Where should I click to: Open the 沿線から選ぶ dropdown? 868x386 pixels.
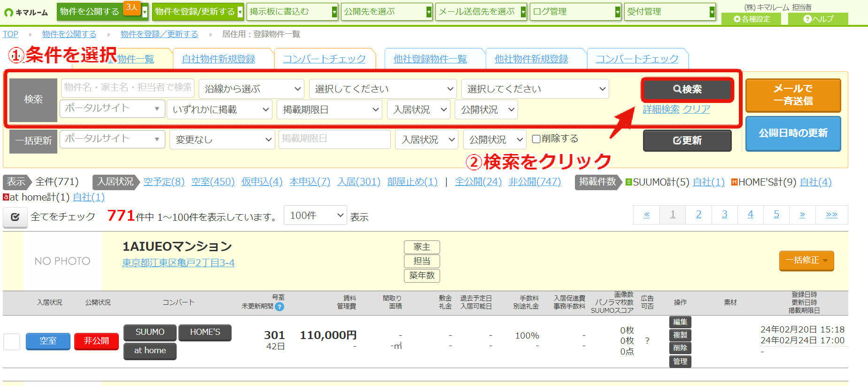coord(252,89)
